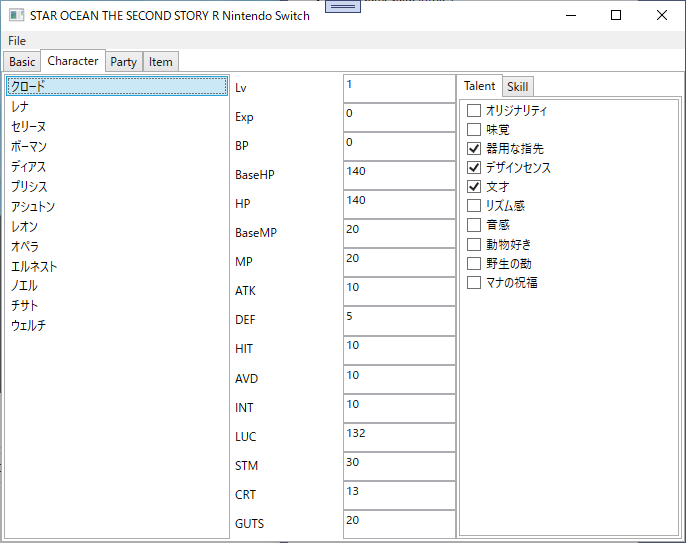
Task: Toggle the 動物好き talent checkbox
Action: click(474, 244)
